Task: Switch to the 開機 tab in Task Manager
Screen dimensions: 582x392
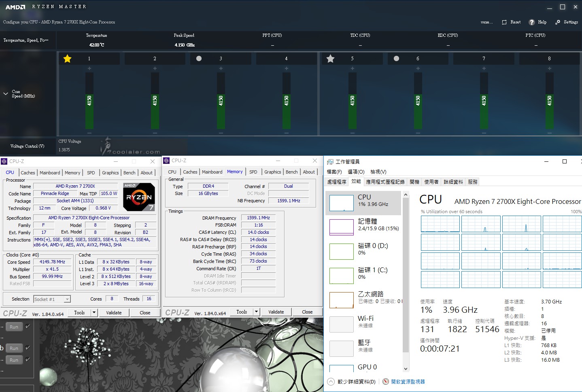Action: [414, 182]
